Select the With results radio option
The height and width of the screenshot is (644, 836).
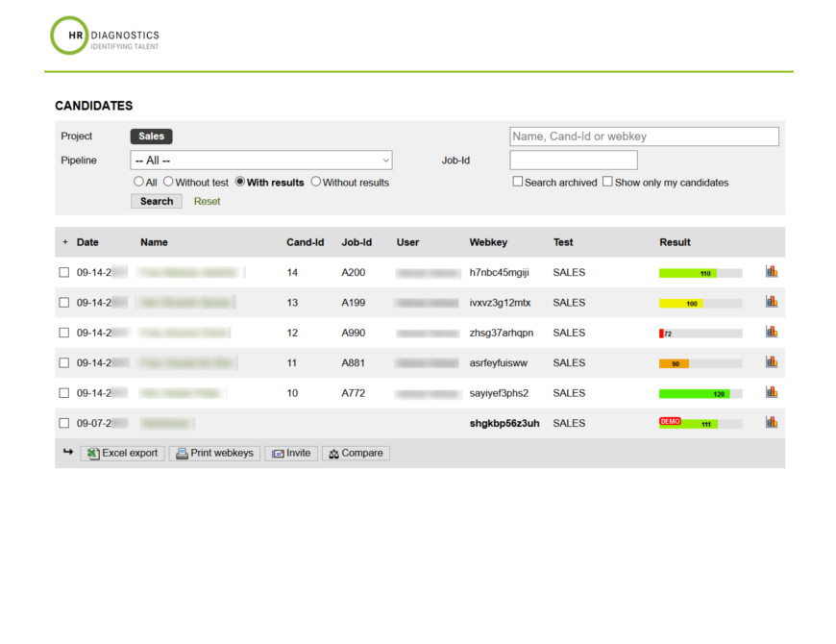[x=240, y=182]
